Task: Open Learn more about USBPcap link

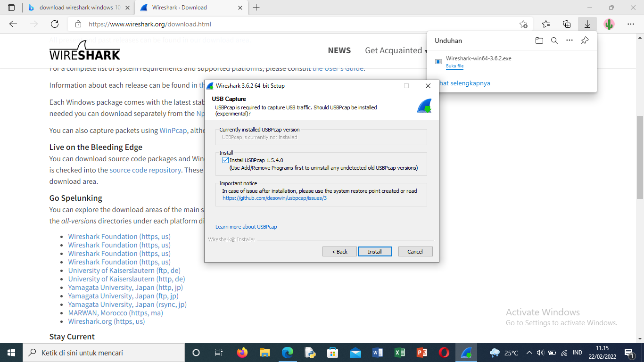Action: tap(246, 227)
